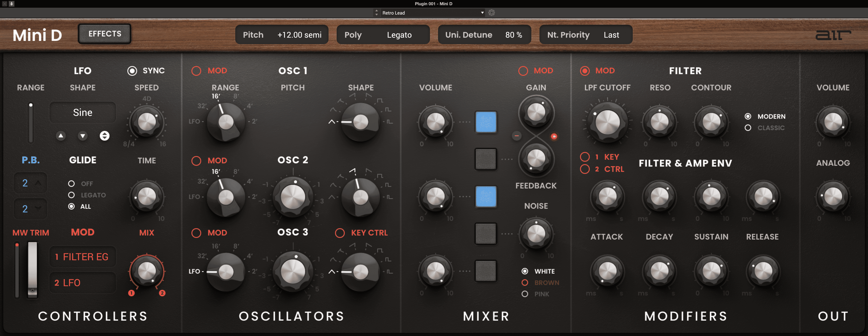Select BROWN noise type
868x336 pixels.
tap(525, 283)
